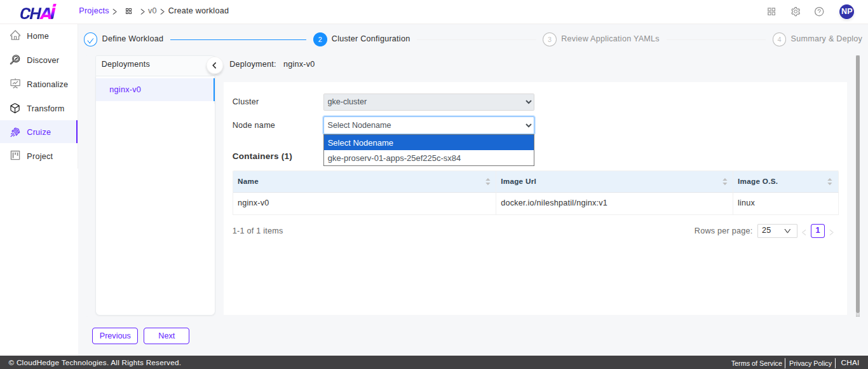
Task: Open the Cluster dropdown
Action: (428, 102)
